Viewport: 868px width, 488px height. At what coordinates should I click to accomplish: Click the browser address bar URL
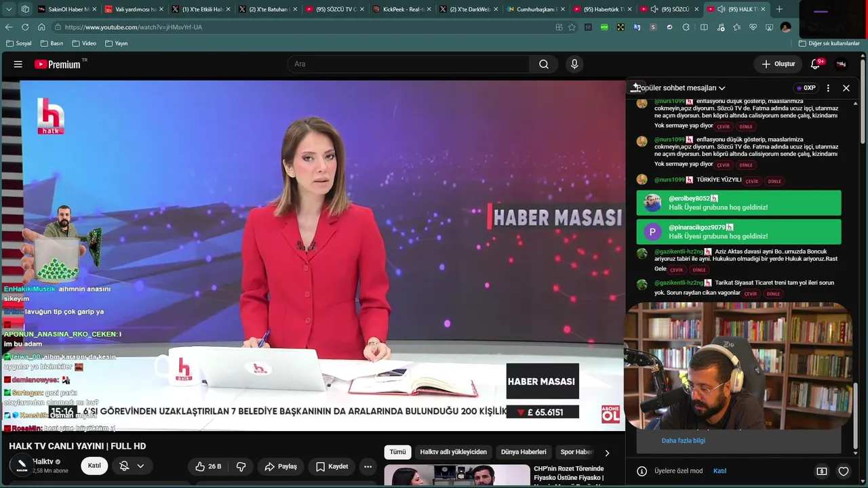click(x=134, y=27)
